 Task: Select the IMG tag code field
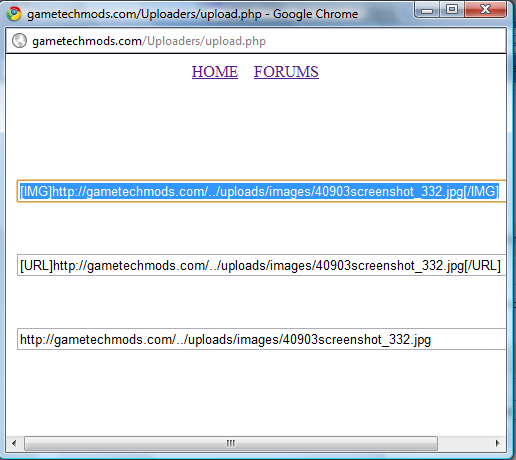pyautogui.click(x=262, y=191)
